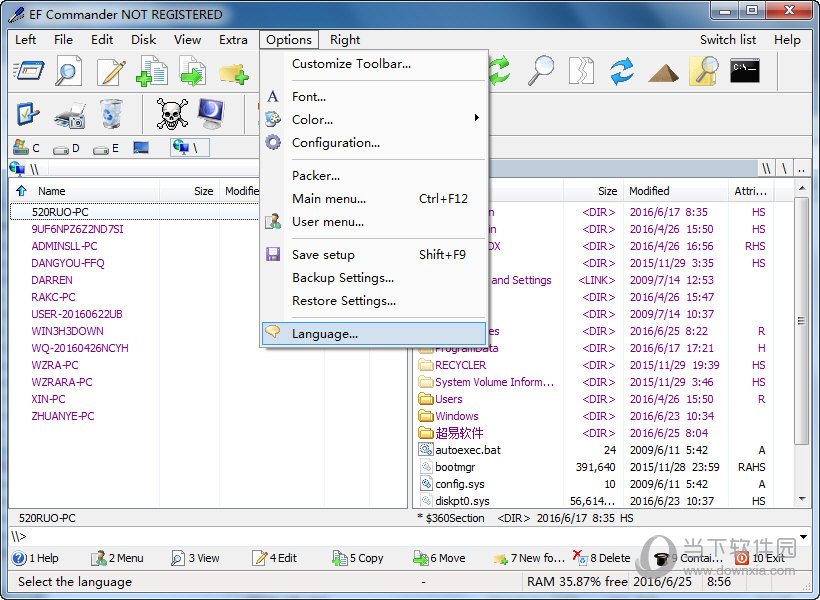Click the copy files green plus icon
This screenshot has width=820, height=600.
tap(152, 71)
